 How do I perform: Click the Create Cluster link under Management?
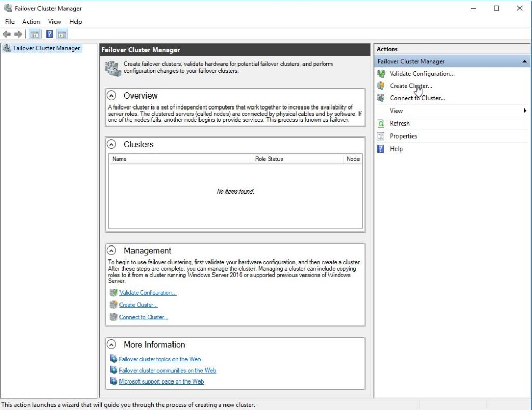pos(138,305)
